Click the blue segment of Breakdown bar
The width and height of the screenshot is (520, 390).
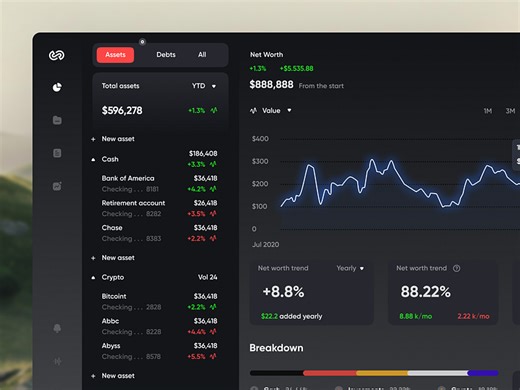tap(483, 373)
